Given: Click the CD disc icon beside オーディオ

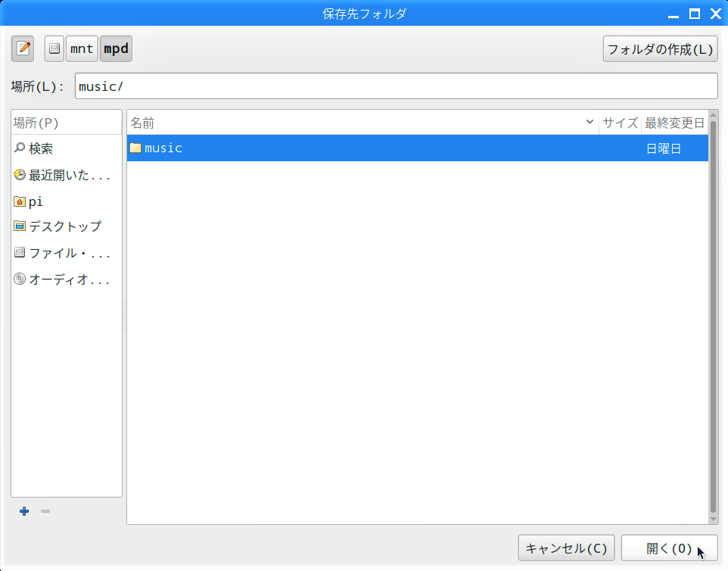Looking at the screenshot, I should tap(20, 279).
